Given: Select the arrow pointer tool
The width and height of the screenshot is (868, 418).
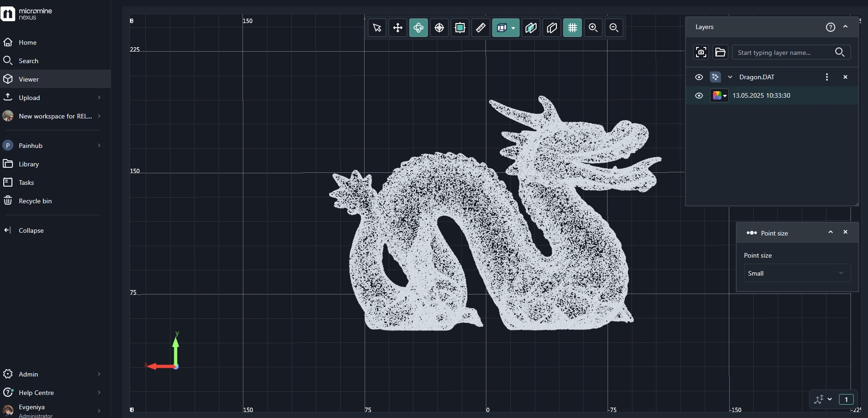Looking at the screenshot, I should (377, 28).
